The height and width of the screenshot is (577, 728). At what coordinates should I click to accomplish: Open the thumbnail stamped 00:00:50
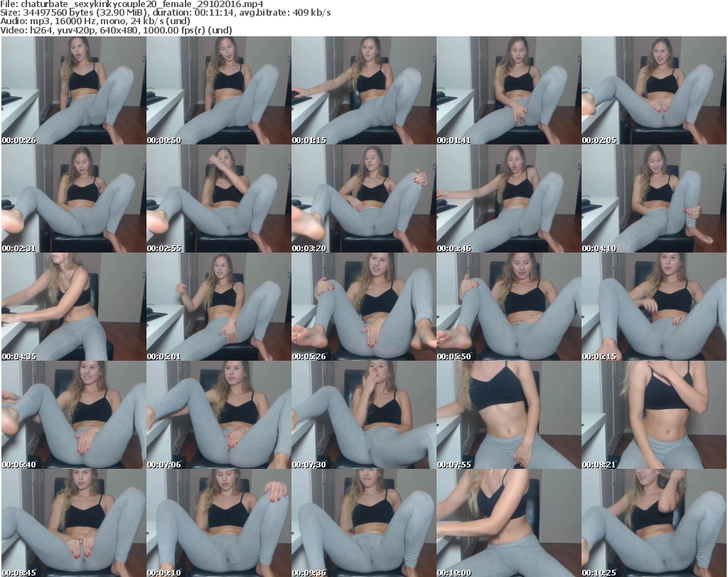pyautogui.click(x=219, y=90)
